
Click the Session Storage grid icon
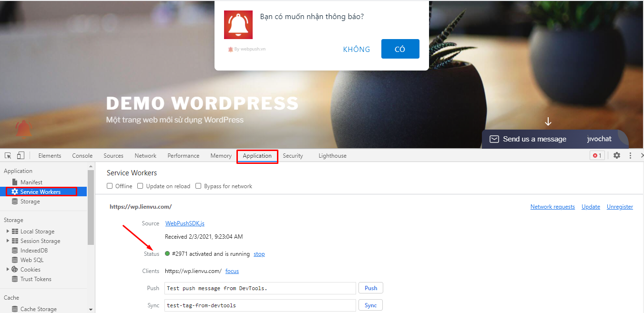tap(15, 241)
